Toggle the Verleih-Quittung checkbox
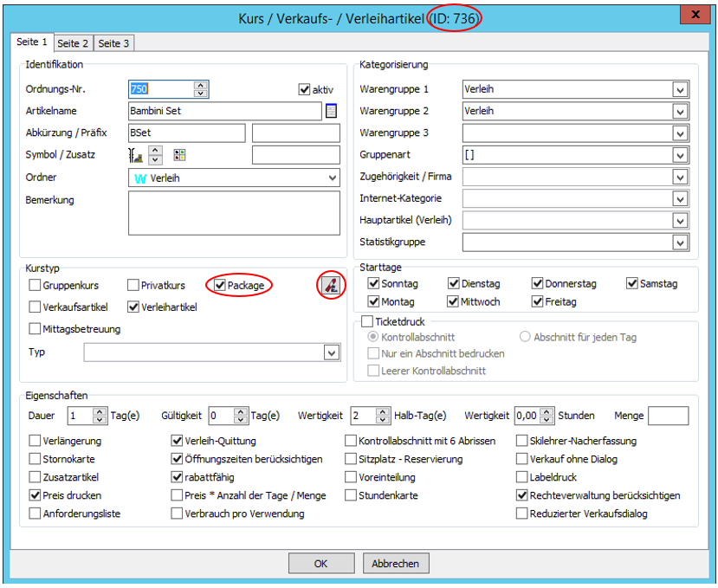The image size is (718, 588). click(177, 441)
